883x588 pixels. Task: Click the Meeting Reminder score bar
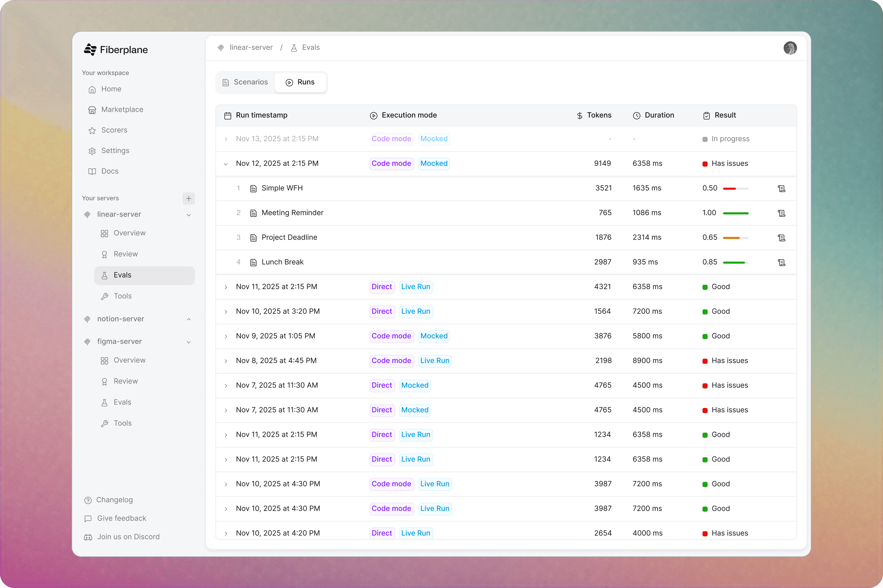click(735, 213)
